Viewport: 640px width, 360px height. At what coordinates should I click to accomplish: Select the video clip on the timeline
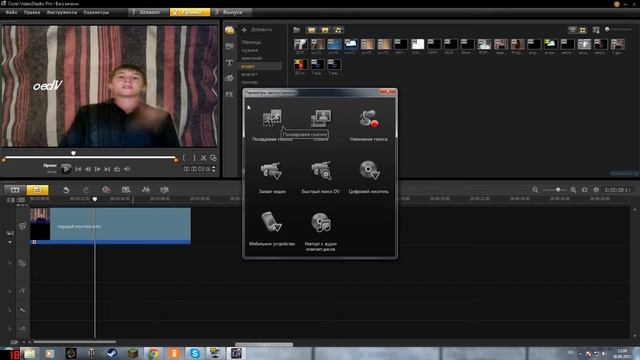point(110,226)
